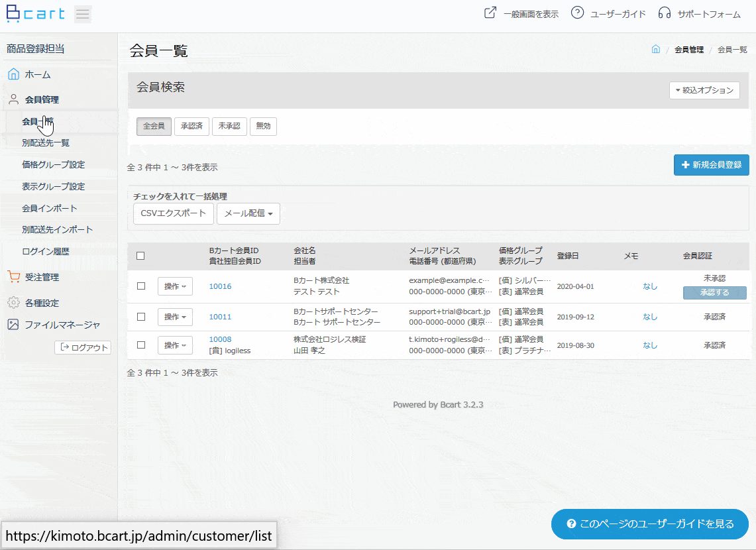Open the 操作 dropdown for member 10008
The width and height of the screenshot is (756, 550).
click(x=175, y=345)
